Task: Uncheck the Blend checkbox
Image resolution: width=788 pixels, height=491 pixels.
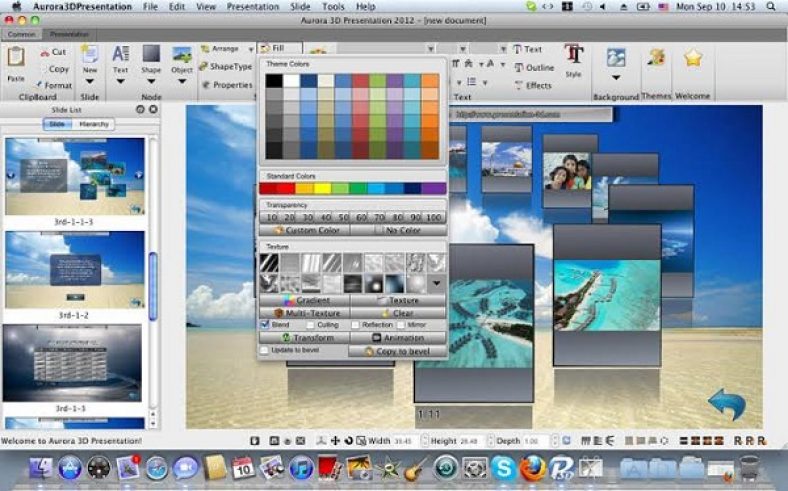Action: (265, 324)
